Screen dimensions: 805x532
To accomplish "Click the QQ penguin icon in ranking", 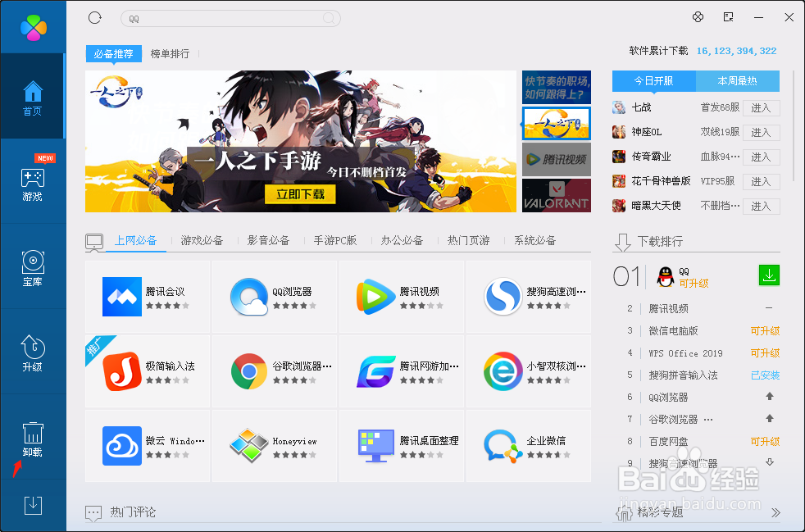I will tap(666, 277).
